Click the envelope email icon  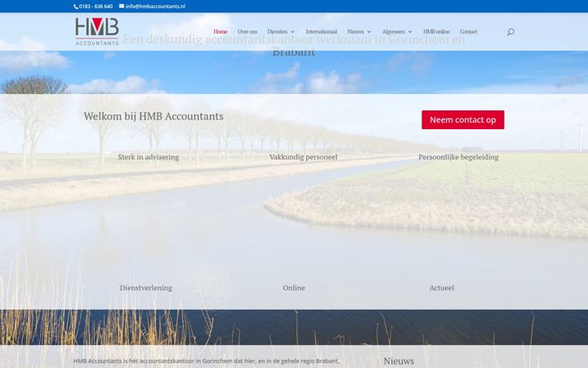(122, 6)
